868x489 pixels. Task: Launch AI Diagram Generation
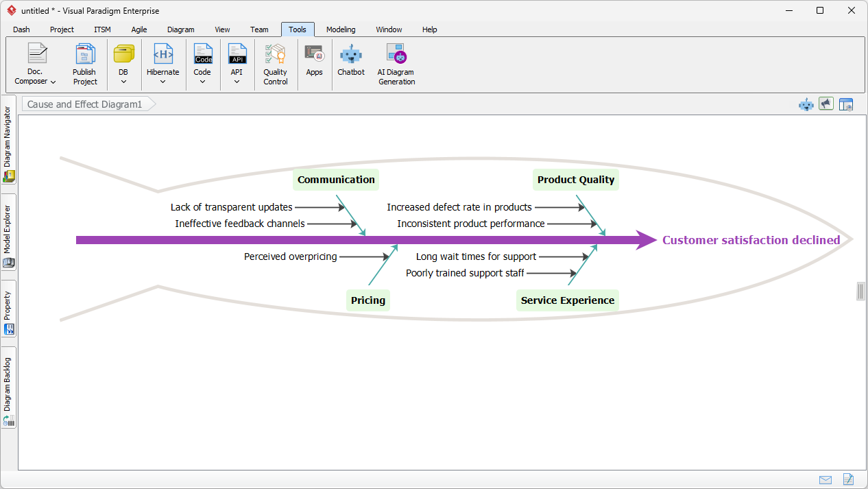click(396, 62)
